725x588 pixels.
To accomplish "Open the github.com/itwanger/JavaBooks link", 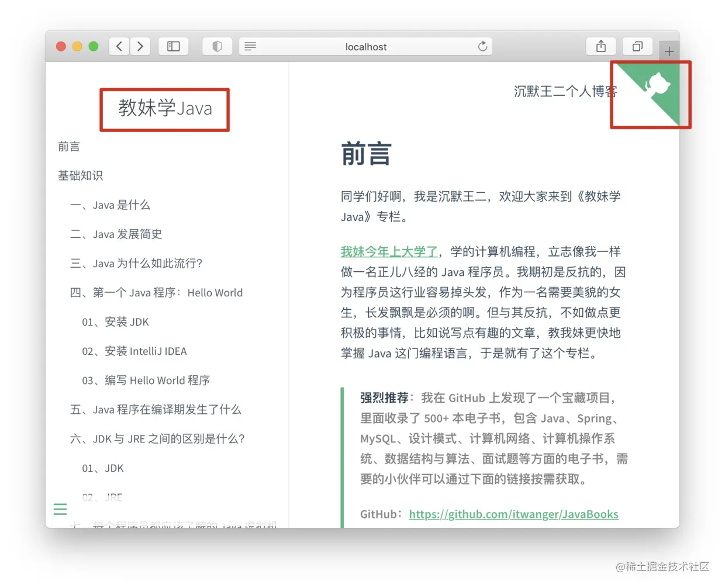I will click(513, 514).
